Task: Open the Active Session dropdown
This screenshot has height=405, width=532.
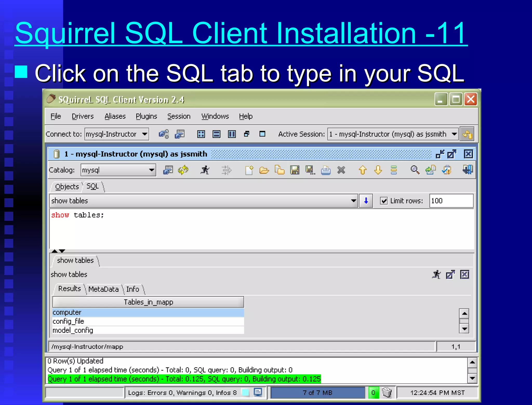Action: [454, 134]
